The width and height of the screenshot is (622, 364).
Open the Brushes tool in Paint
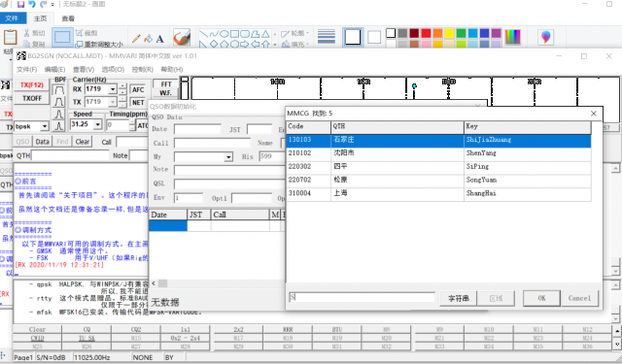pos(182,38)
